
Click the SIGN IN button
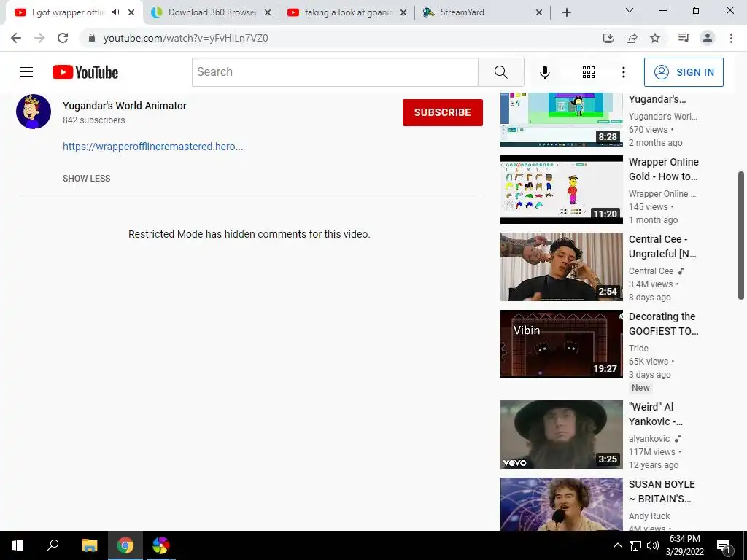pyautogui.click(x=684, y=72)
